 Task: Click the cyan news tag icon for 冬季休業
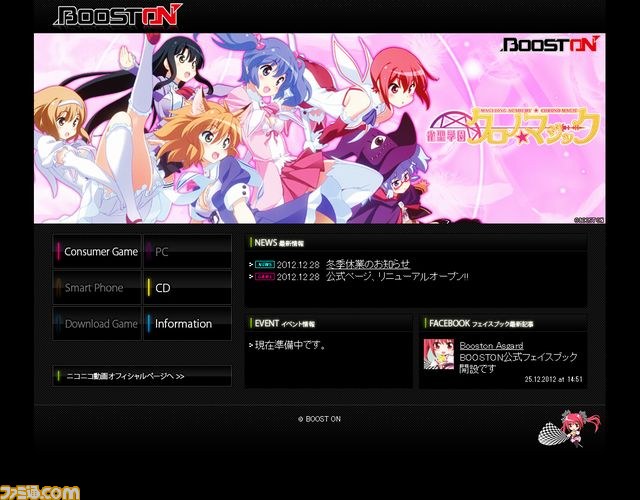264,265
